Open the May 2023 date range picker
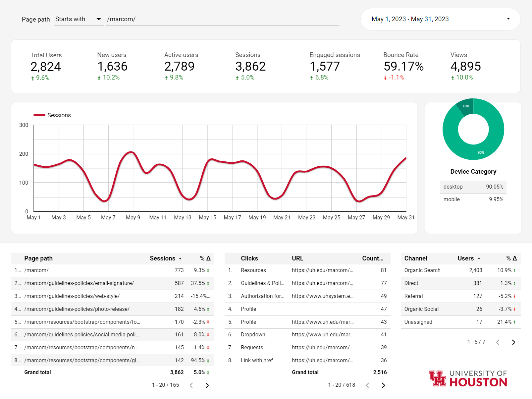The image size is (532, 399). click(x=440, y=19)
